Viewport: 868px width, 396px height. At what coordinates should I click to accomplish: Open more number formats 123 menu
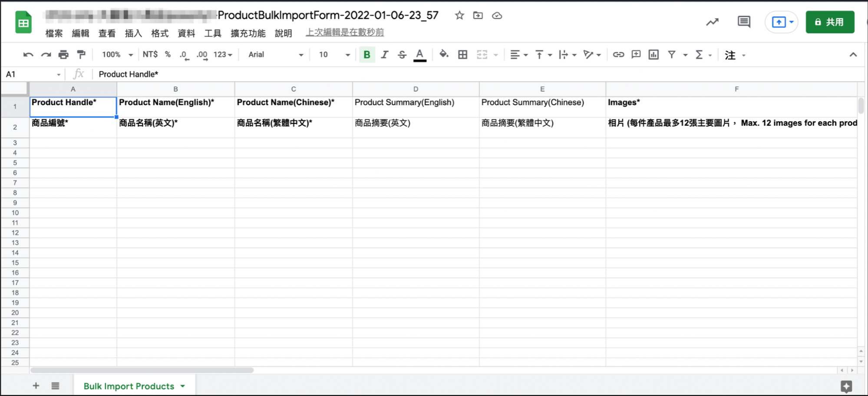pos(223,55)
